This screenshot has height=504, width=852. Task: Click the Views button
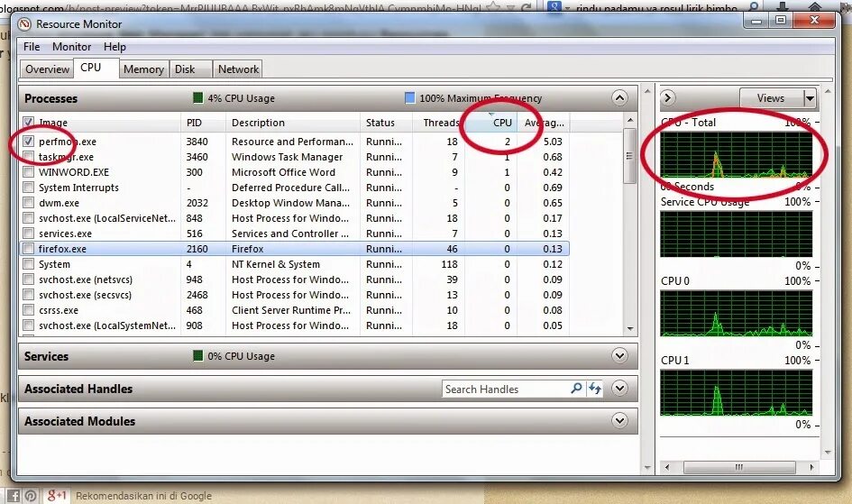click(x=771, y=98)
